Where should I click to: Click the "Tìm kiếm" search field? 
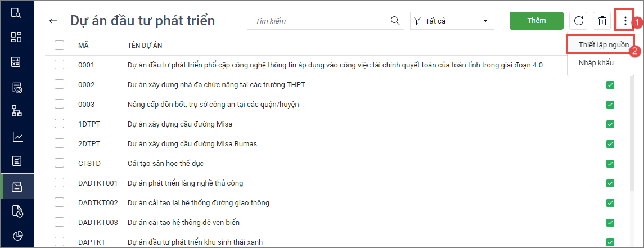(x=318, y=21)
